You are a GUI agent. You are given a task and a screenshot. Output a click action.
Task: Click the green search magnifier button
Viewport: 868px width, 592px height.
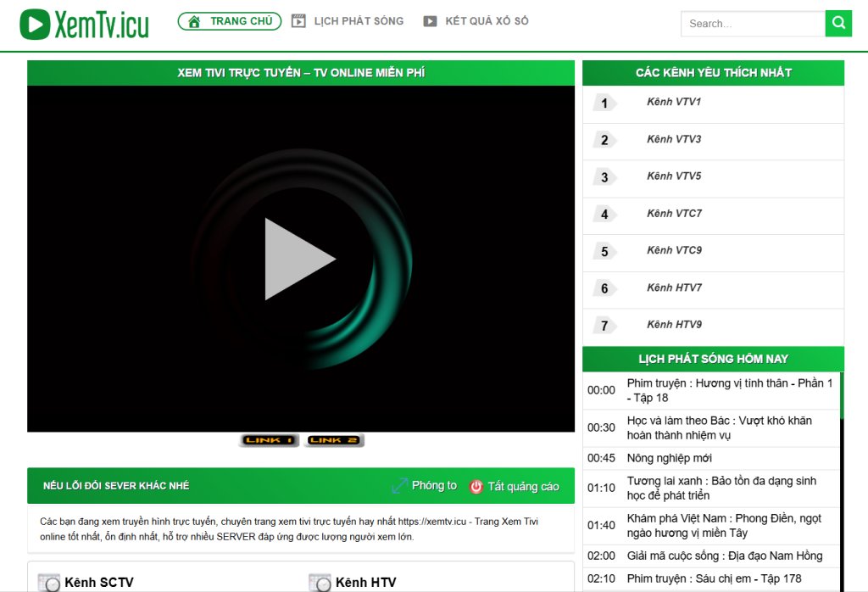837,24
